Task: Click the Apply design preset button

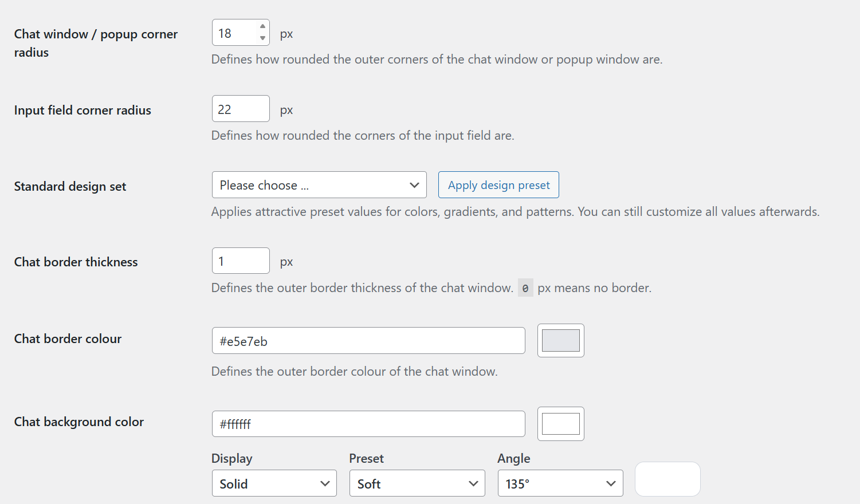Action: (x=498, y=184)
